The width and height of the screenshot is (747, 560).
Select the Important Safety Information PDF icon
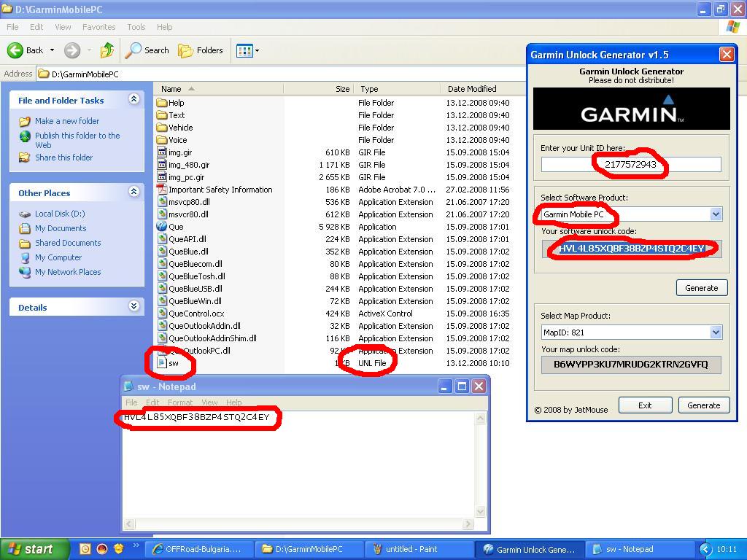pyautogui.click(x=161, y=190)
